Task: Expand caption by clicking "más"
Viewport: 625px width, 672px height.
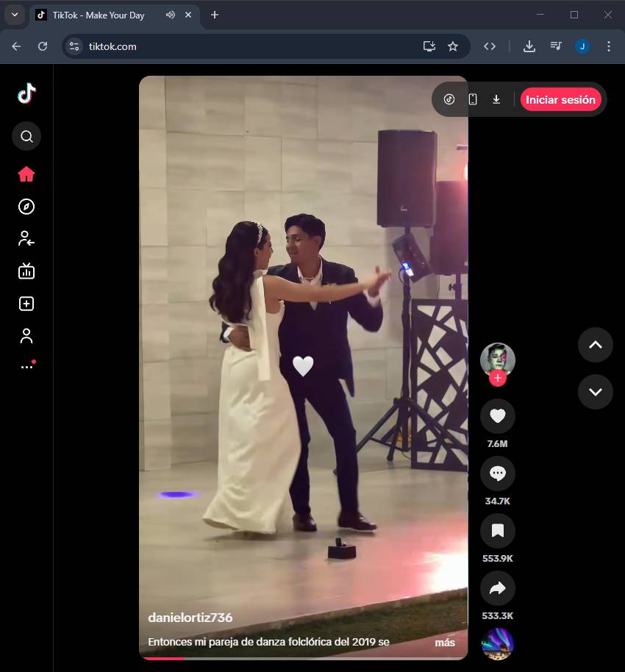Action: pos(444,643)
